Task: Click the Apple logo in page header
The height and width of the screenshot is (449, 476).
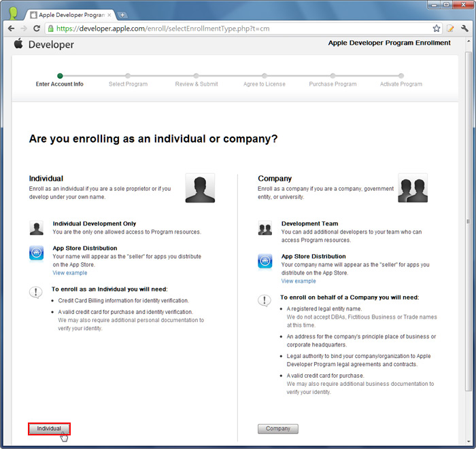Action: coord(18,43)
